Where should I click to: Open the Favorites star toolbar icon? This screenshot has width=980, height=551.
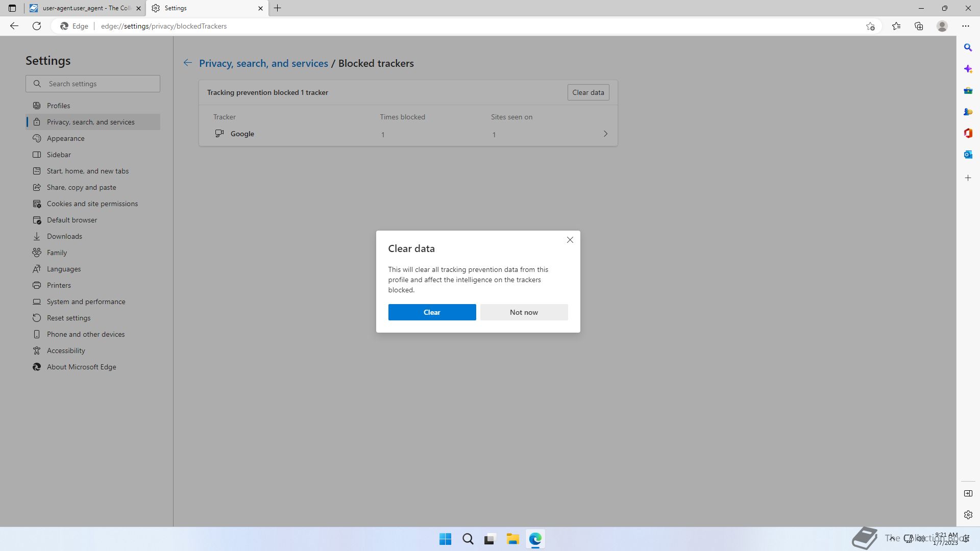(x=896, y=26)
